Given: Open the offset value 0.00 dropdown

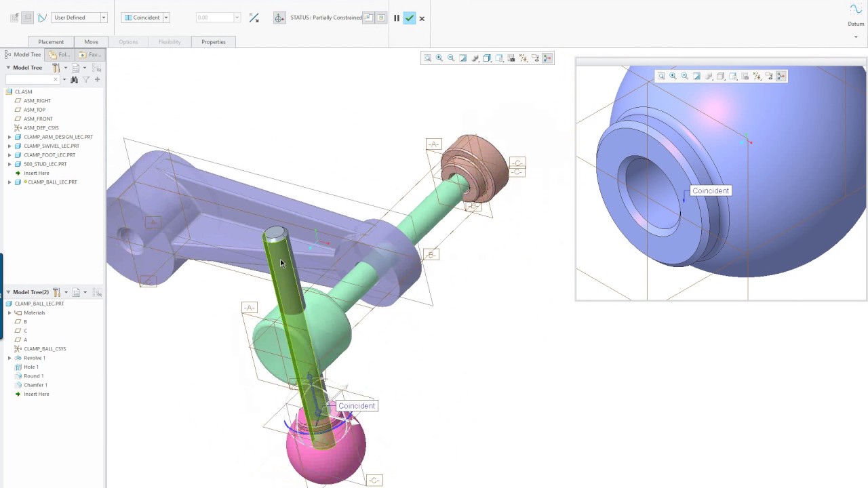Looking at the screenshot, I should (x=237, y=18).
